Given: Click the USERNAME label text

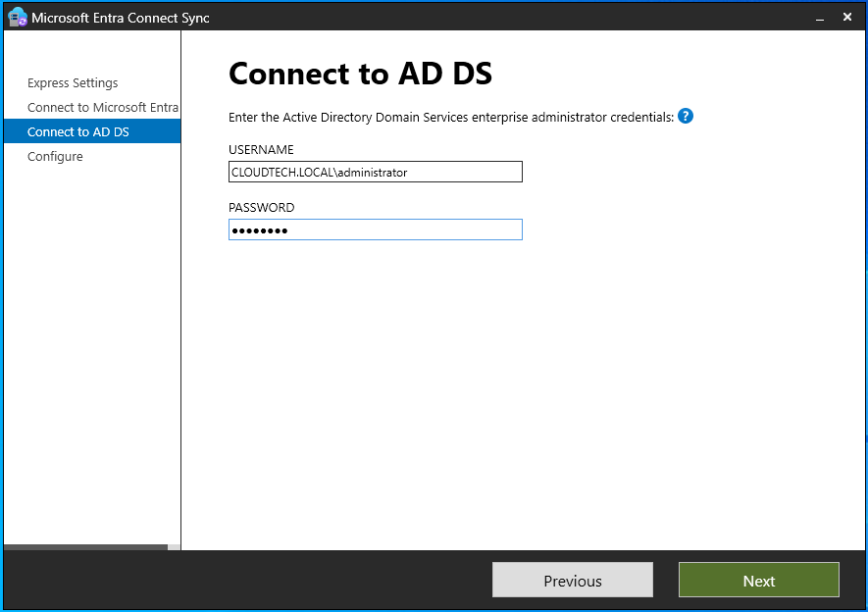Looking at the screenshot, I should [261, 150].
